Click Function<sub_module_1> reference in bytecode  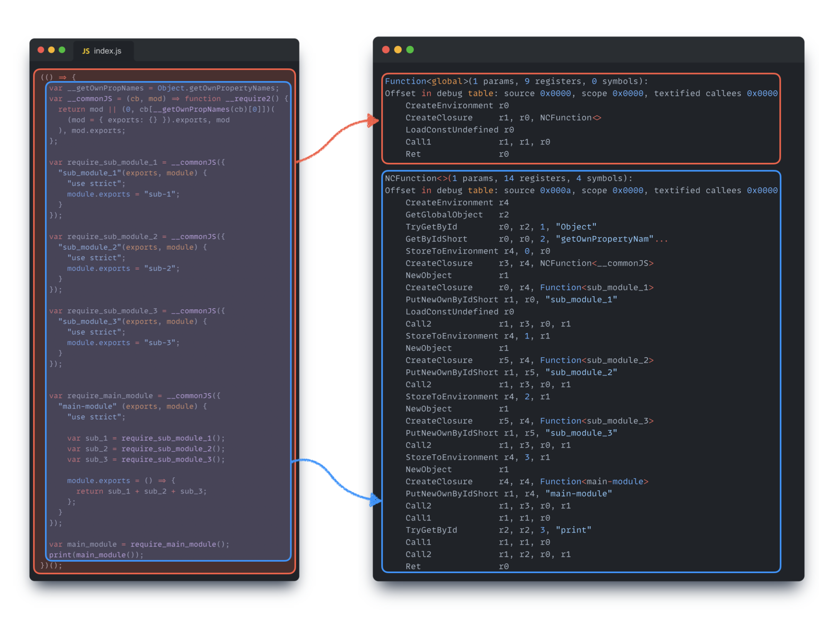(597, 287)
